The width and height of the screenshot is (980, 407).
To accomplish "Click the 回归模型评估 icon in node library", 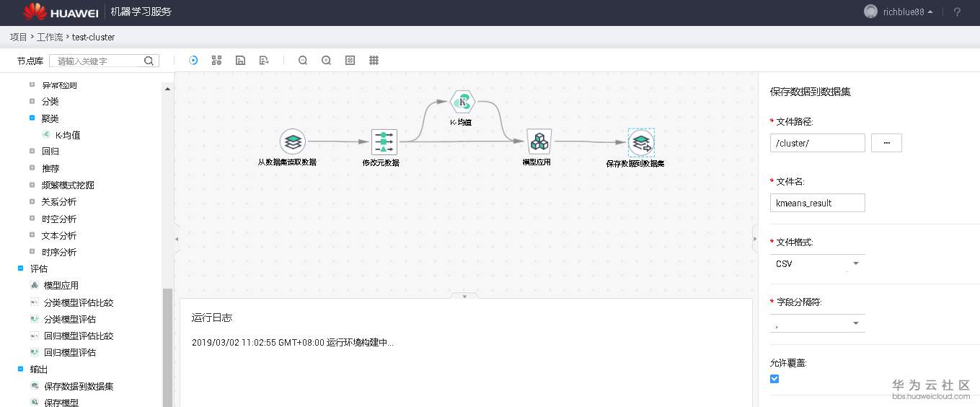I will [x=35, y=352].
